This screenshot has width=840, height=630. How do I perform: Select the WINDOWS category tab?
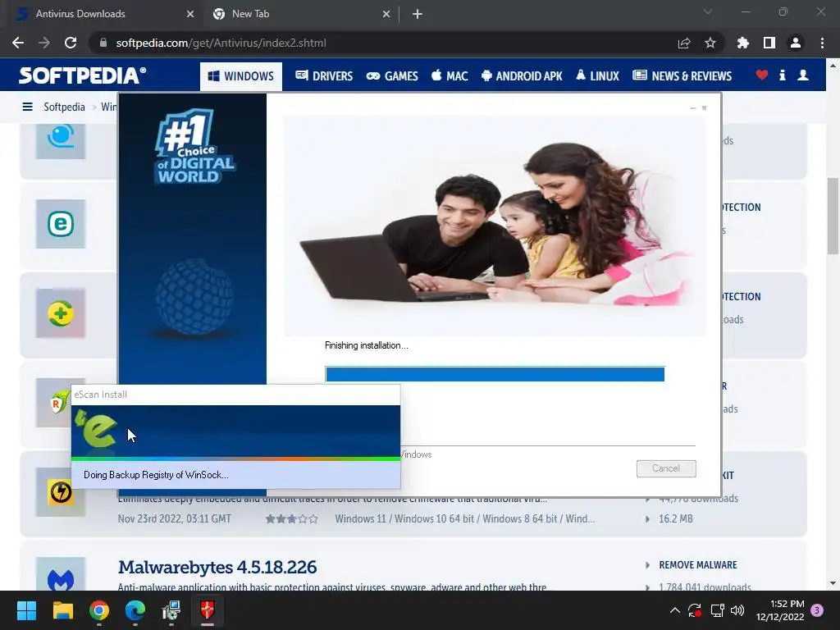(240, 76)
